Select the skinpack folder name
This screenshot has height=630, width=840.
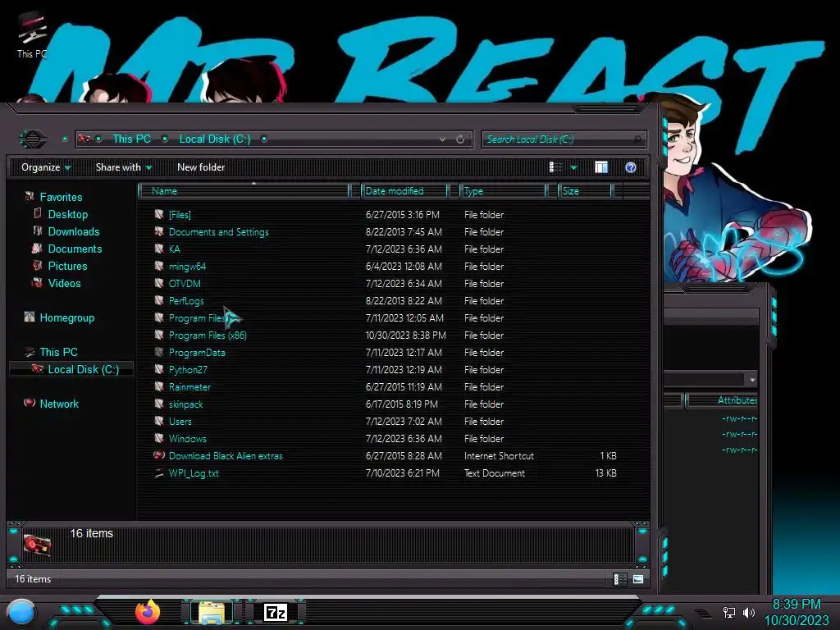click(186, 404)
